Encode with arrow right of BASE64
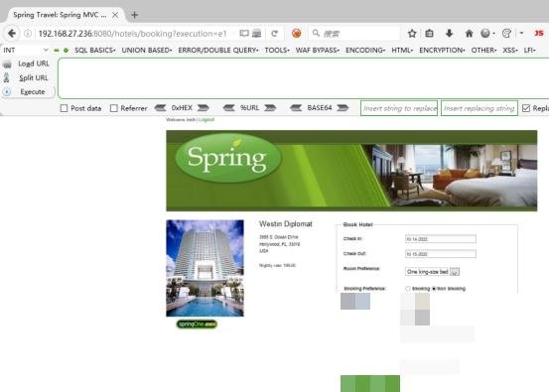549x392 pixels. [343, 108]
